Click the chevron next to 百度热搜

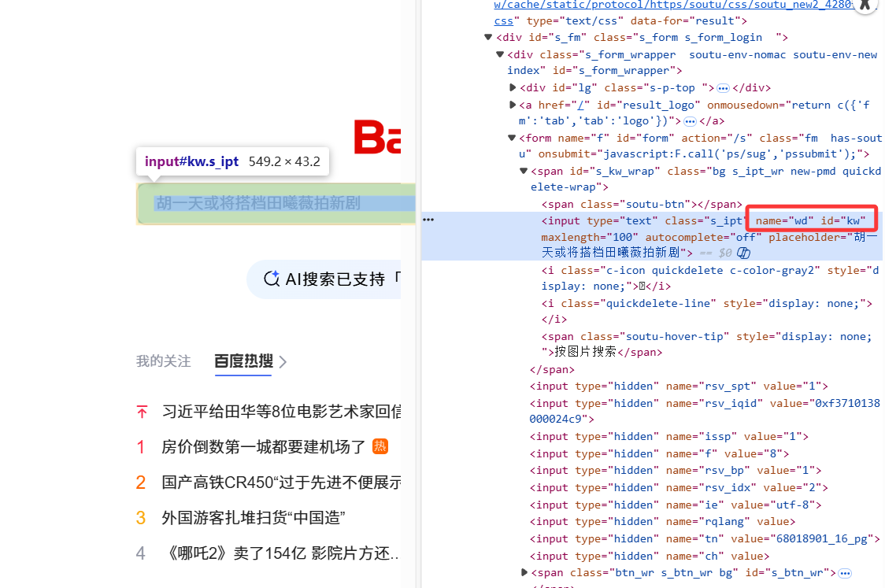[283, 362]
